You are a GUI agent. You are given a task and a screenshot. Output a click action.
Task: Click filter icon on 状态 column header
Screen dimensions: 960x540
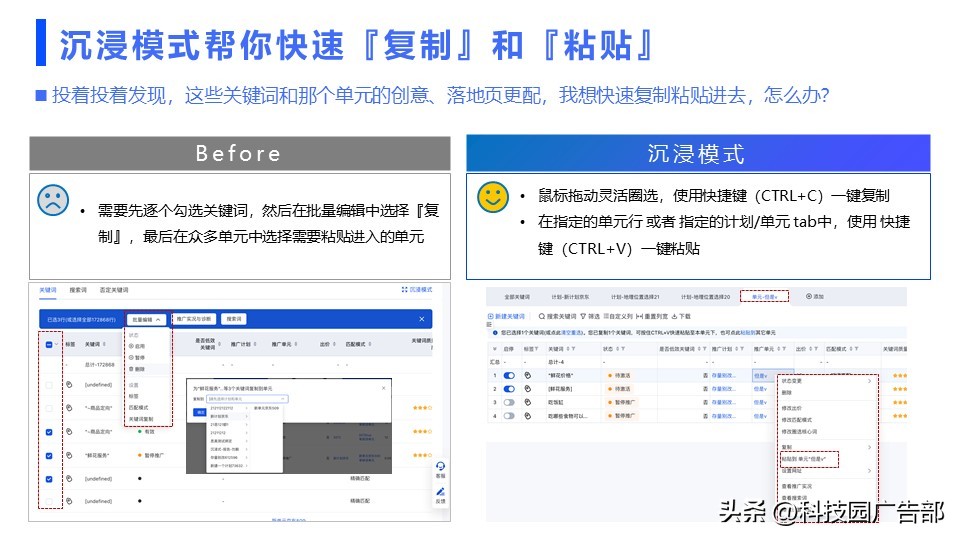click(x=623, y=349)
